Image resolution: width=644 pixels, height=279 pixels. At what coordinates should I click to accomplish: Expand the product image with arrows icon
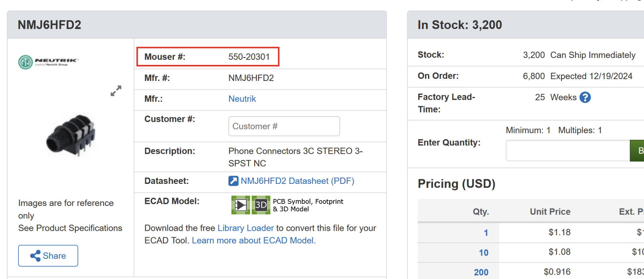pos(116,91)
